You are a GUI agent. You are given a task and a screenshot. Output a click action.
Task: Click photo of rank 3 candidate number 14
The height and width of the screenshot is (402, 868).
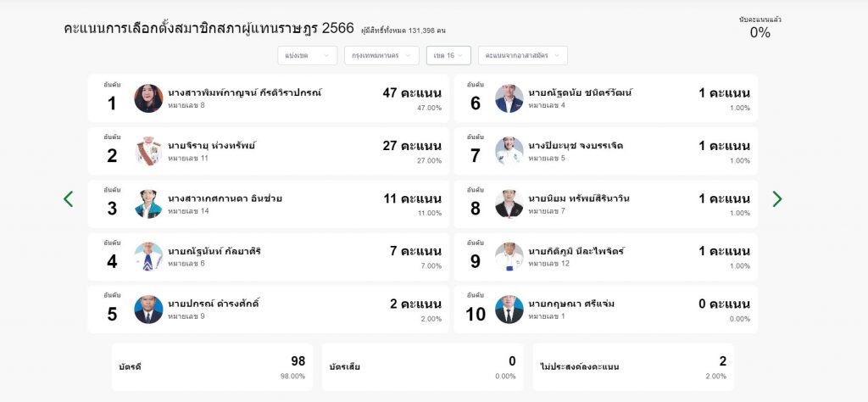[x=148, y=204]
